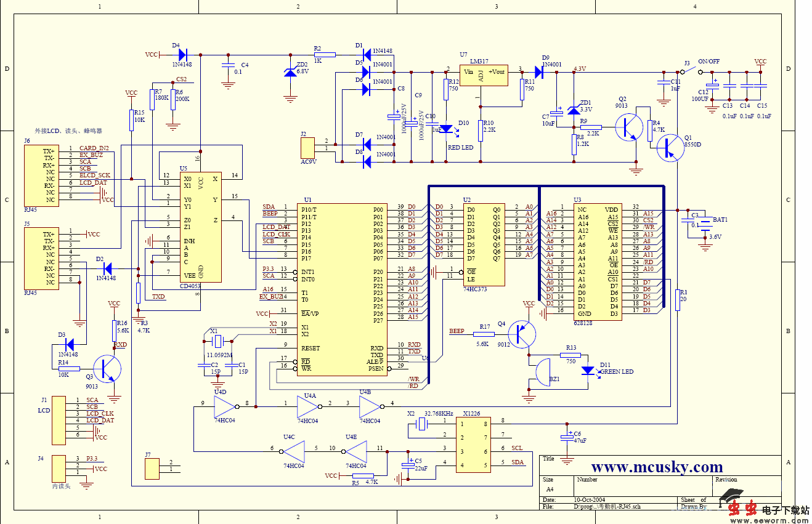Select the U3 628128 memory chip
This screenshot has height=524, width=812.
coord(597,262)
